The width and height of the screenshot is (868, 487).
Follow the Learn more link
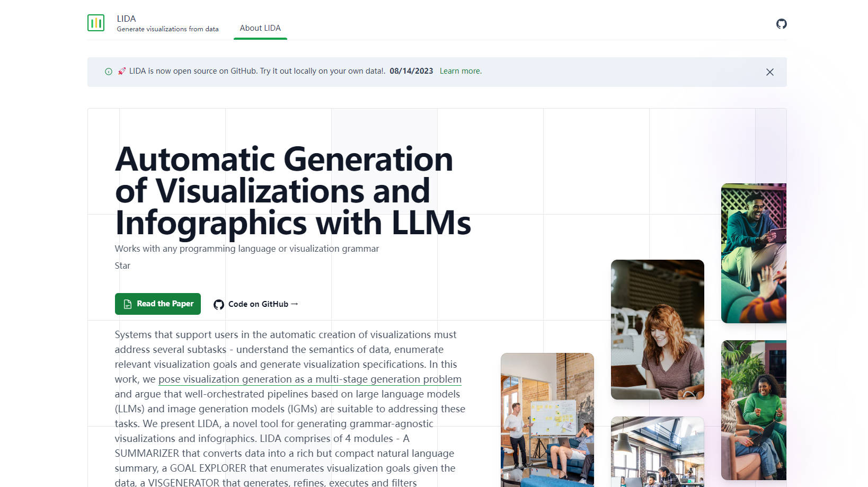point(460,71)
